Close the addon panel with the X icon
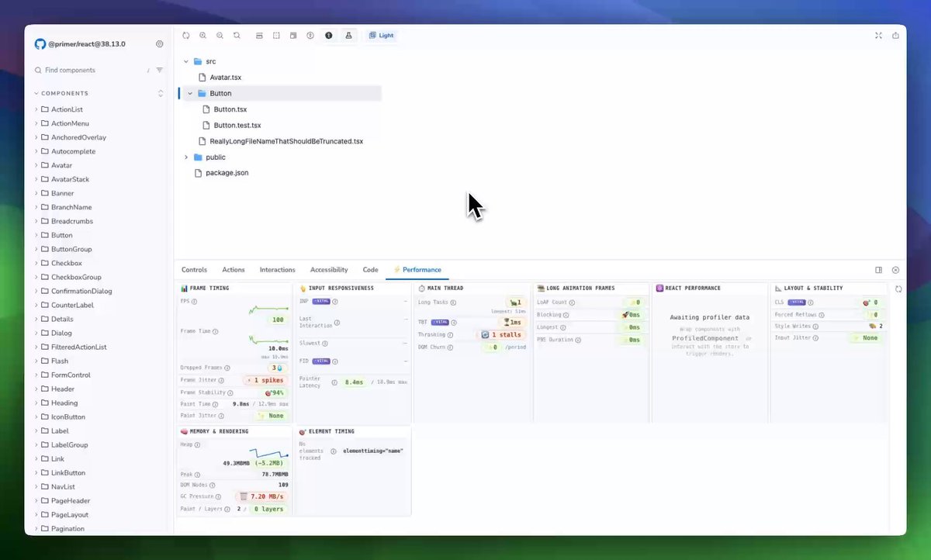 895,270
